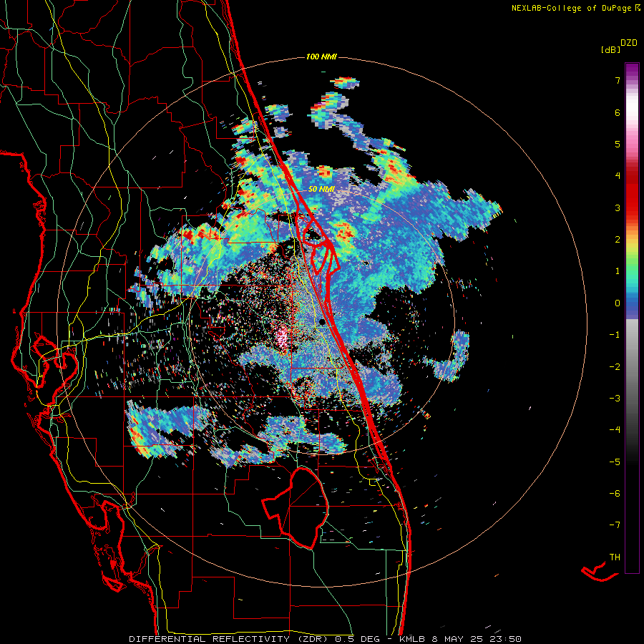This screenshot has height=644, width=644.
Task: Click the 2 dB scale label
Action: point(618,240)
